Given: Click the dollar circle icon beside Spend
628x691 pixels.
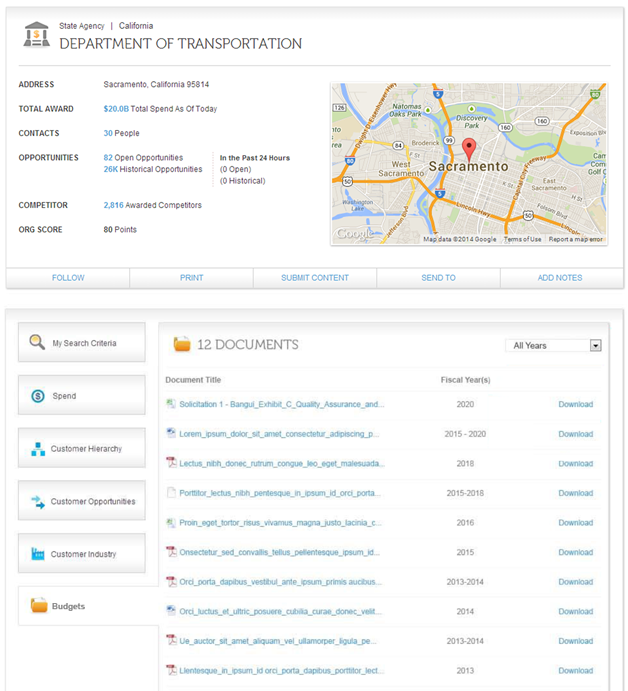Looking at the screenshot, I should (38, 396).
